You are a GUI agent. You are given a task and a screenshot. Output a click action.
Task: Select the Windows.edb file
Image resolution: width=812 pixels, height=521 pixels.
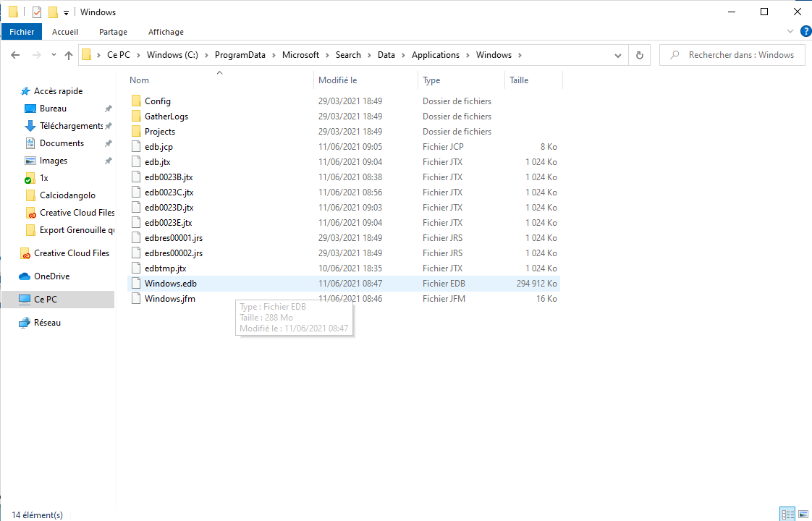170,284
